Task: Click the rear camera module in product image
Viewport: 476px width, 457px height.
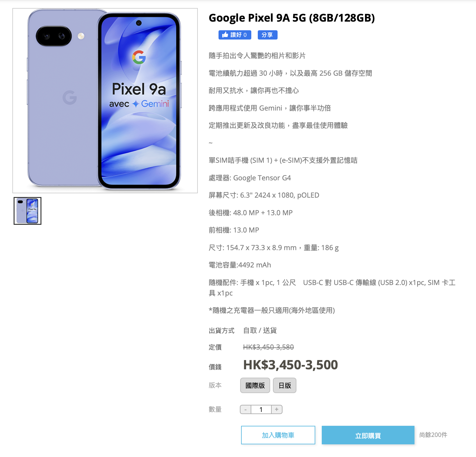Action: click(54, 36)
